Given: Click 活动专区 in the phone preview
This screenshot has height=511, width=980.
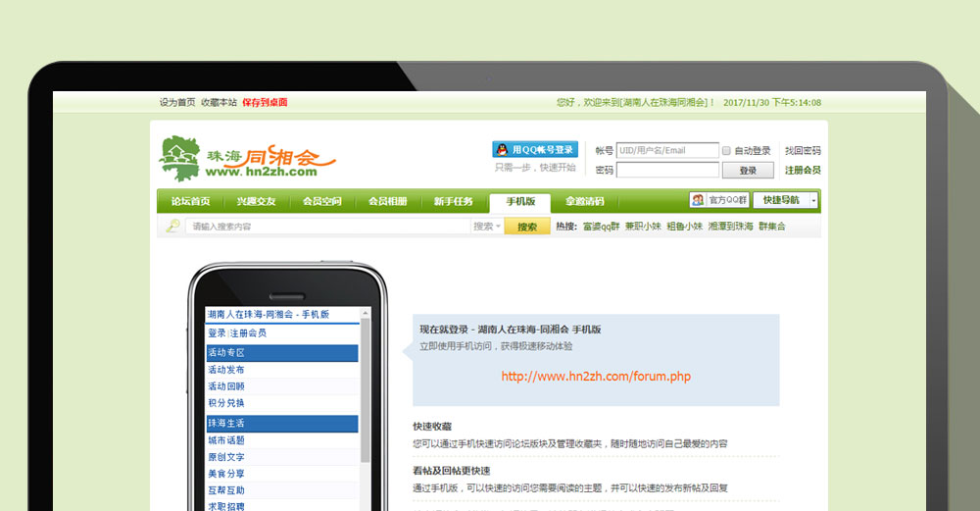Looking at the screenshot, I should [x=282, y=353].
